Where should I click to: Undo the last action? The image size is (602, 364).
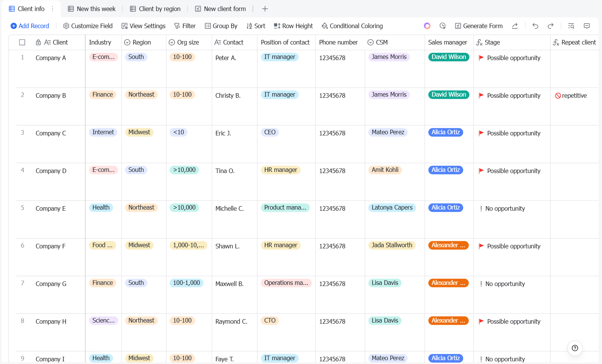click(535, 26)
